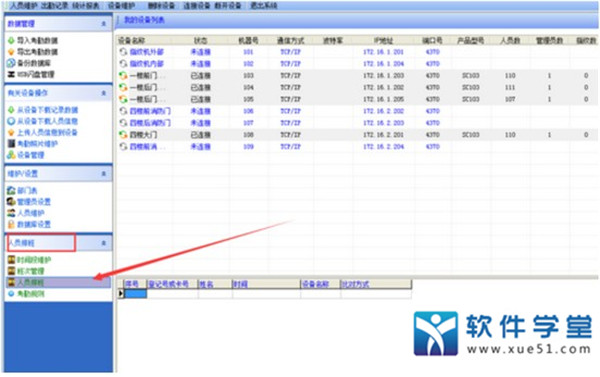Click the sidebar 人员维护 people icon
The height and width of the screenshot is (377, 600).
pyautogui.click(x=11, y=213)
